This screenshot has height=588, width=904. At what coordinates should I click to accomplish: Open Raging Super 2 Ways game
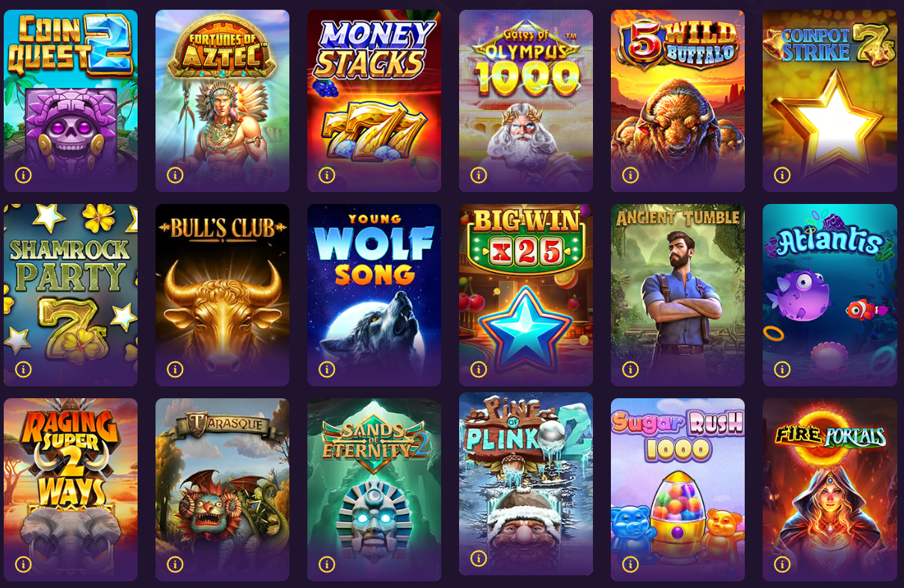click(x=70, y=489)
